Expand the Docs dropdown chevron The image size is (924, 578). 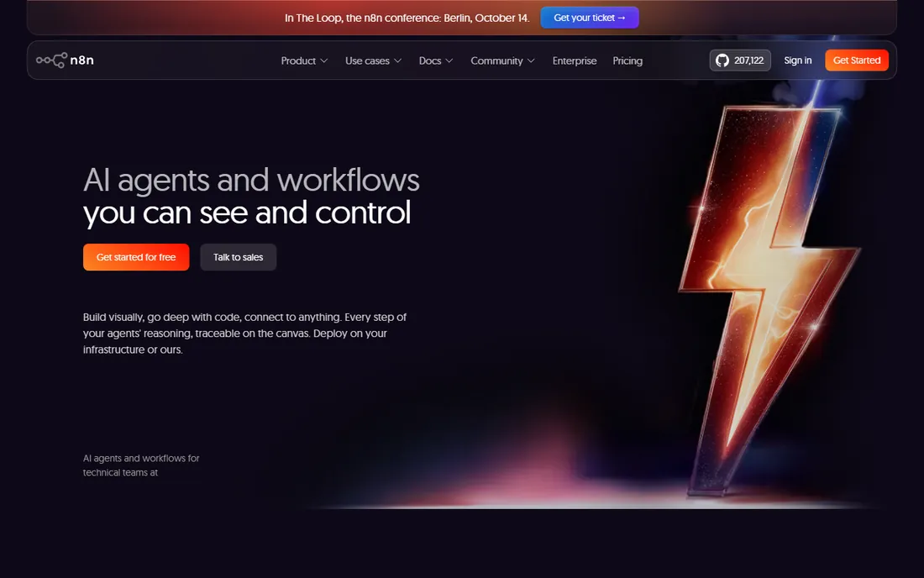point(449,60)
